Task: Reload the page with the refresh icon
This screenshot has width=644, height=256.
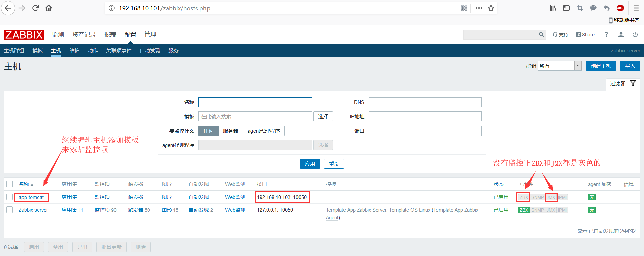Action: click(x=35, y=8)
